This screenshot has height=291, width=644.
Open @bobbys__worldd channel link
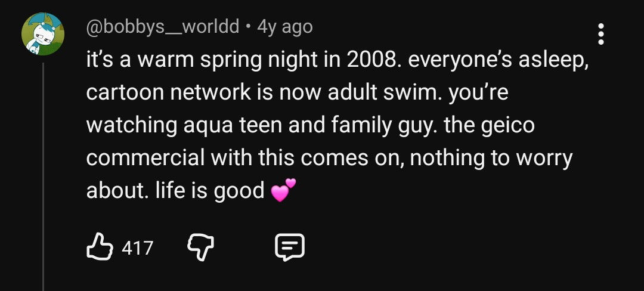point(163,27)
